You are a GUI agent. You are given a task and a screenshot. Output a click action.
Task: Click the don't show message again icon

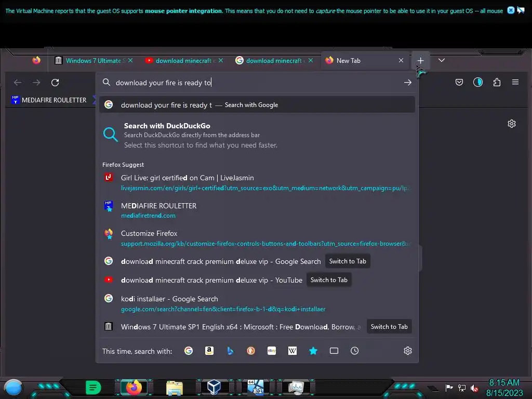[521, 10]
